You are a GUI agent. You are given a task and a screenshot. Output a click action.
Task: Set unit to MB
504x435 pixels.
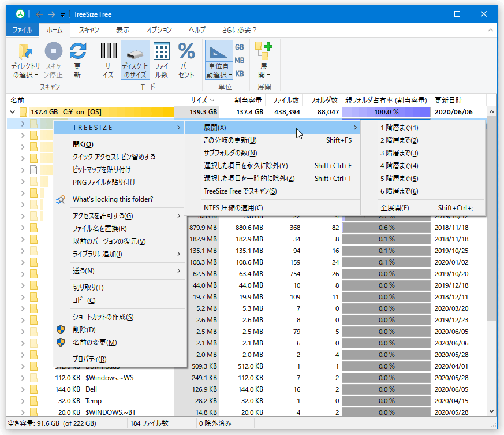tap(240, 61)
